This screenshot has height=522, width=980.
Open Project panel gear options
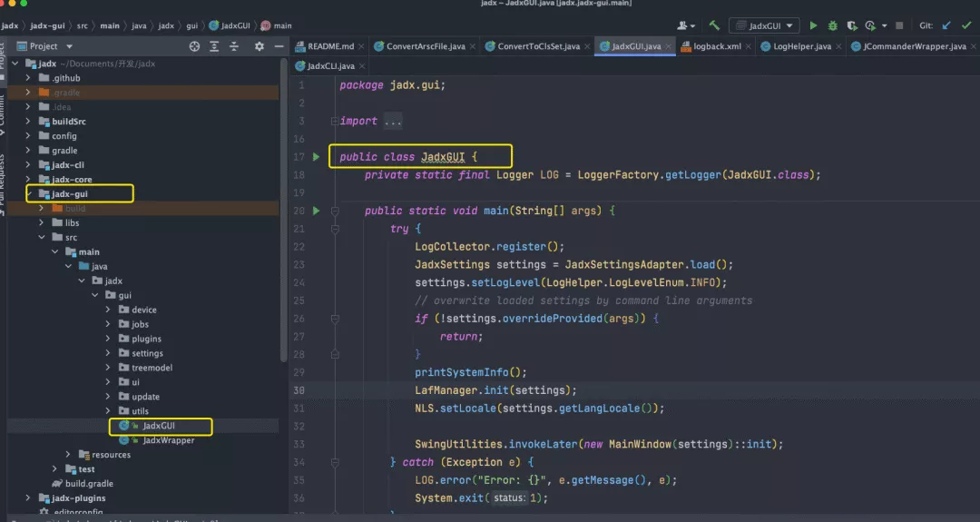pos(260,46)
